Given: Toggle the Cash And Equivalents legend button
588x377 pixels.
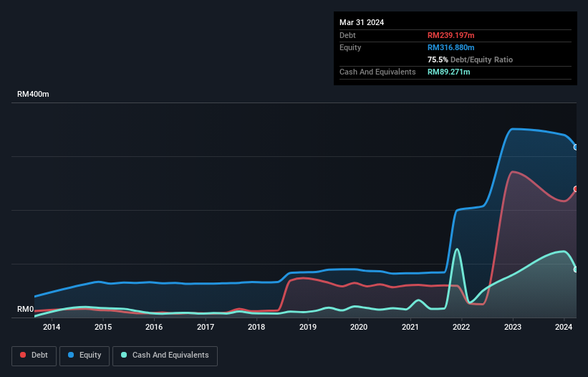Looking at the screenshot, I should [165, 355].
